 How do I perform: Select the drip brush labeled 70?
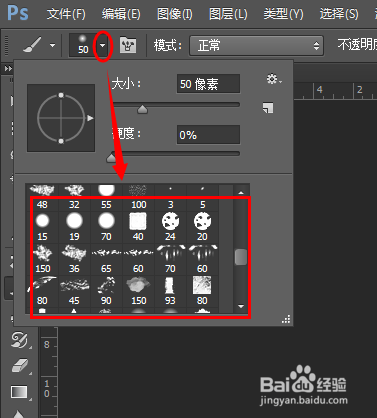pyautogui.click(x=170, y=259)
